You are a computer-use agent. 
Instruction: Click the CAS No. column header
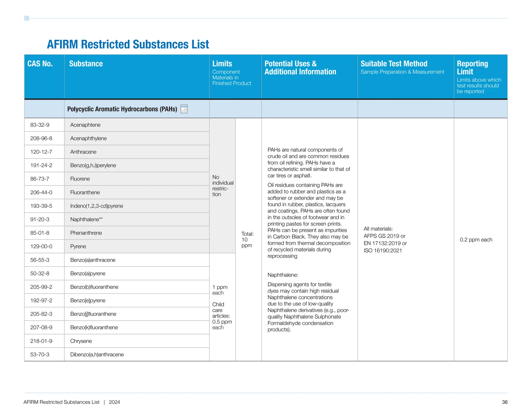40,64
